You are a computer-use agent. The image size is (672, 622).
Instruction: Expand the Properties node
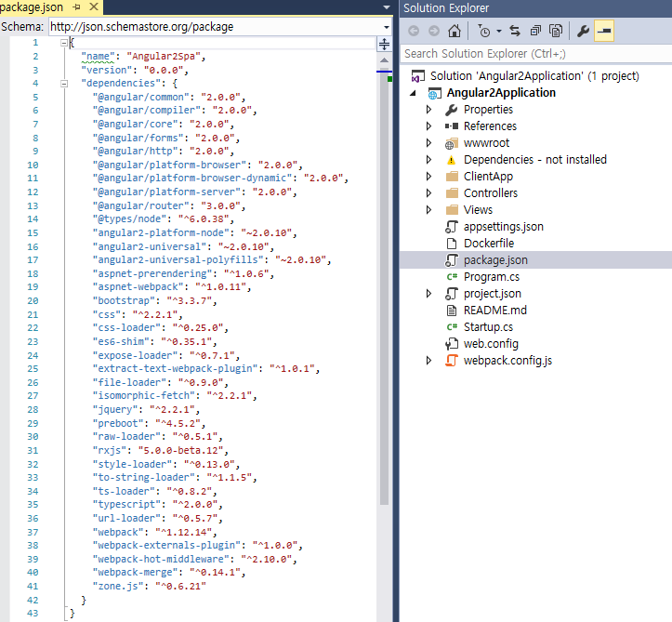(428, 110)
